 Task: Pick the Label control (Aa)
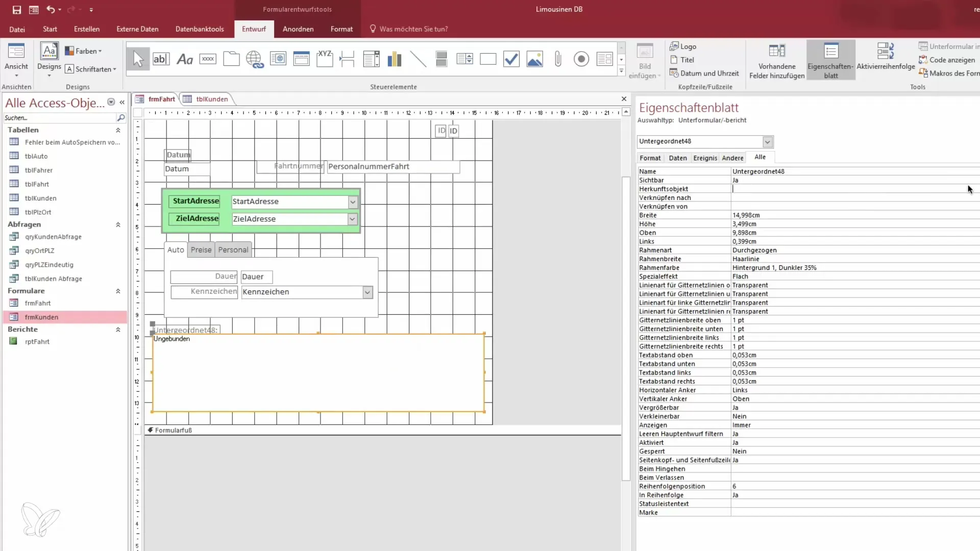tap(184, 59)
